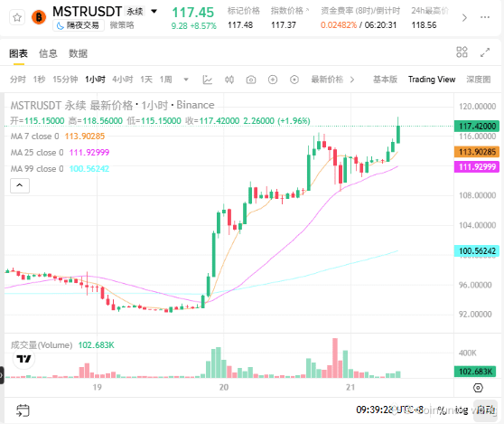504x424 pixels.
Task: Open the technical indicators line-chart icon
Action: pyautogui.click(x=208, y=80)
